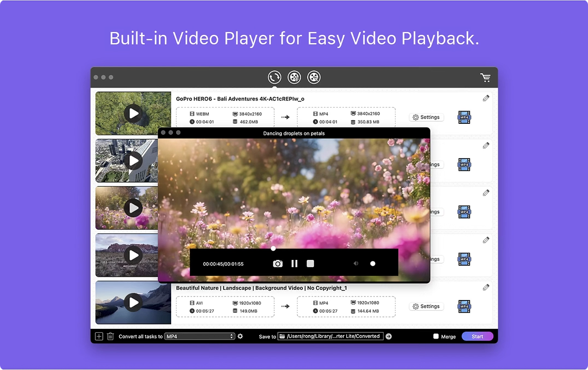Enable the Merge checkbox
Image resolution: width=588 pixels, height=370 pixels.
(x=436, y=337)
